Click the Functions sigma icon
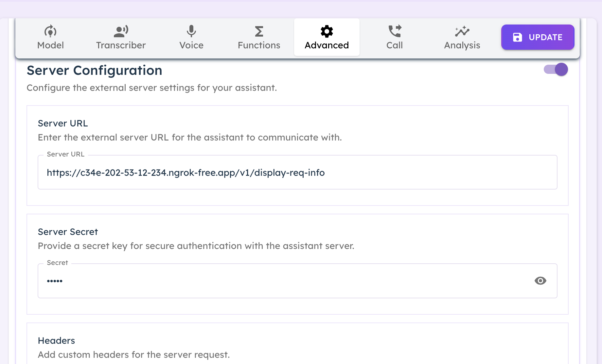Viewport: 602px width, 364px height. click(x=259, y=31)
